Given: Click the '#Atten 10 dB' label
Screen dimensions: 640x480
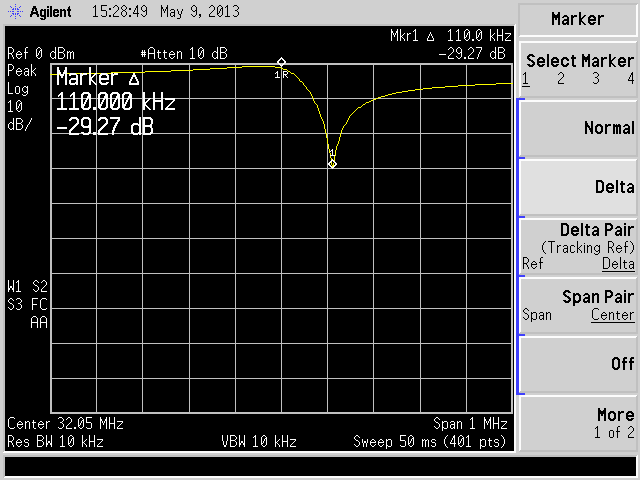Looking at the screenshot, I should pos(184,54).
